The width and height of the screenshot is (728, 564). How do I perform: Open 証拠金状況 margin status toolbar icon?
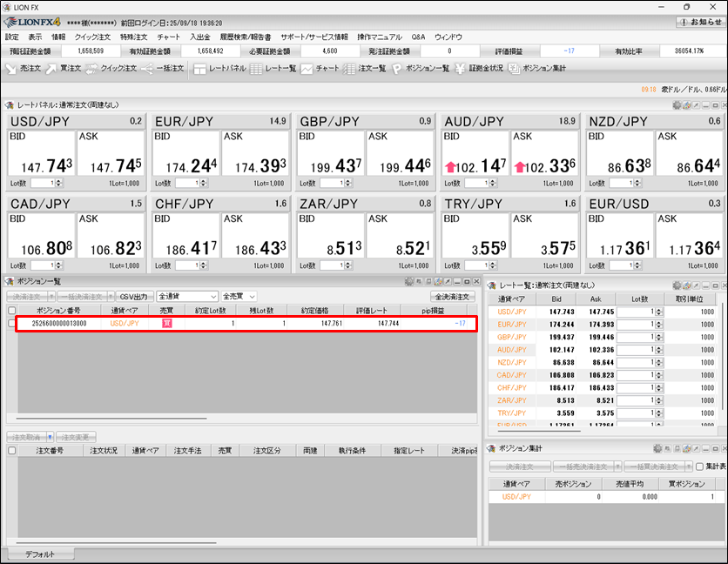coord(480,68)
